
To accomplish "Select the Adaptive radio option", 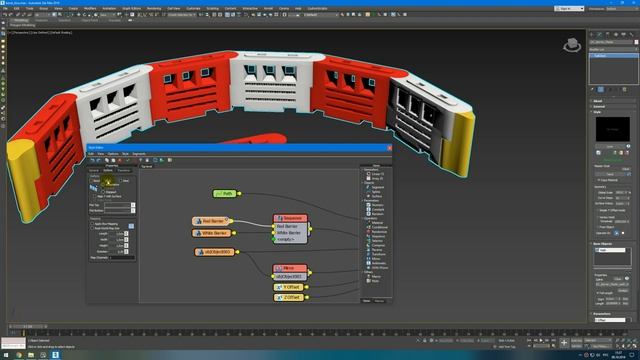I will click(103, 184).
